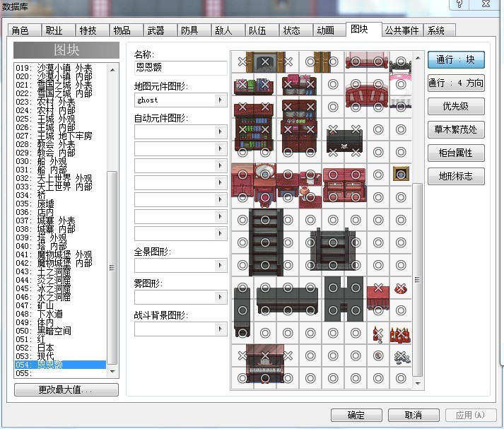Viewport: 504px width, 429px height.
Task: Switch to the 动画 tab
Action: [x=329, y=30]
